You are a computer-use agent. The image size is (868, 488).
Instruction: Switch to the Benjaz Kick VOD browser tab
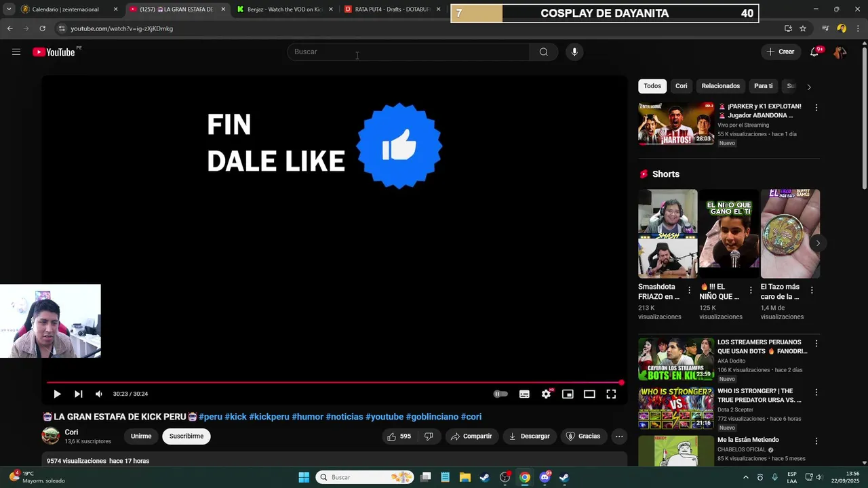point(279,9)
